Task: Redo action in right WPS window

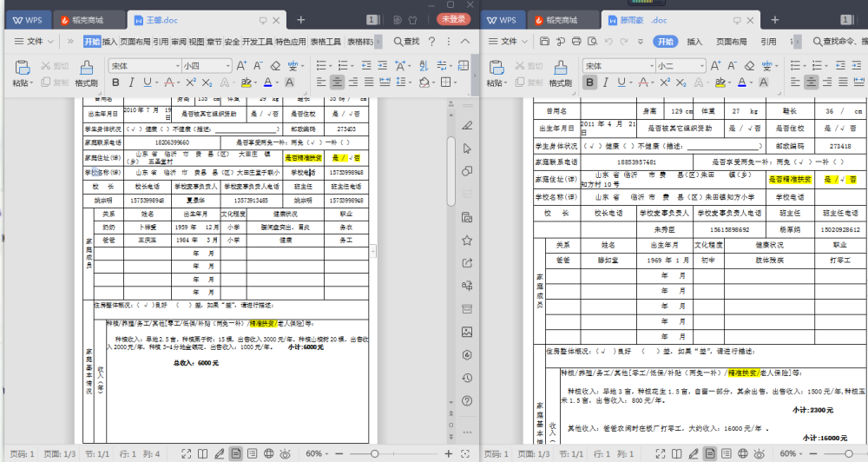Action: point(624,41)
